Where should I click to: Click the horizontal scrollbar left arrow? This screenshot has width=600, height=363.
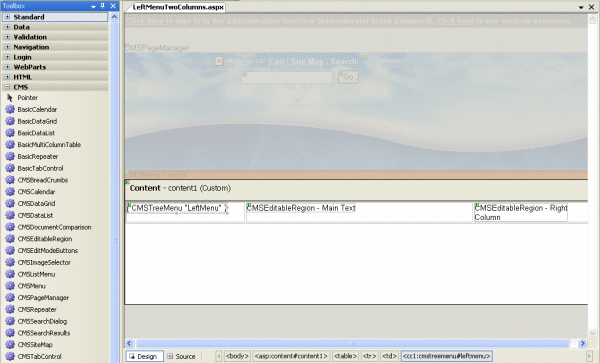[129, 343]
